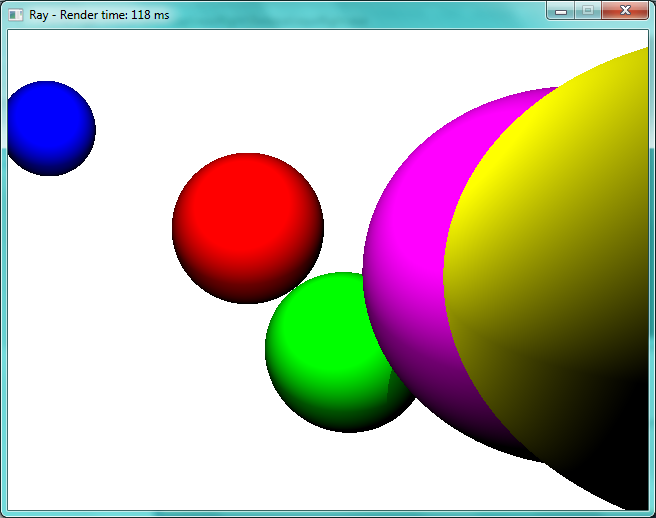Click the center of the red sphere
The image size is (656, 518).
[247, 226]
